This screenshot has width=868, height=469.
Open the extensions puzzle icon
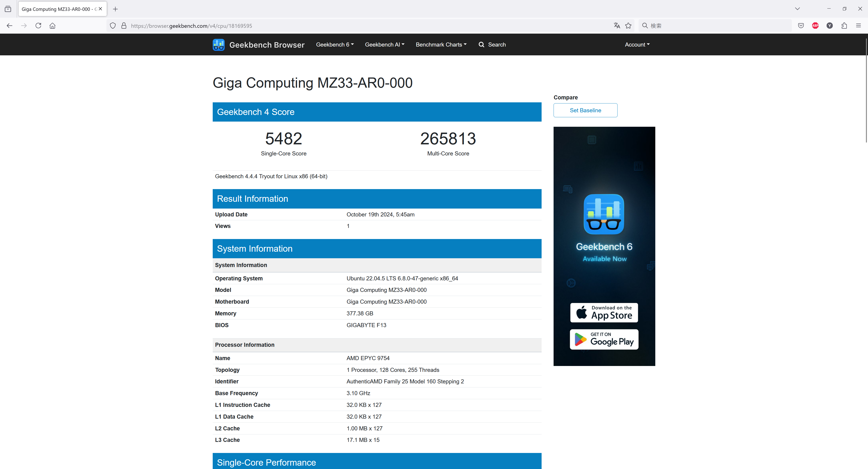point(844,26)
